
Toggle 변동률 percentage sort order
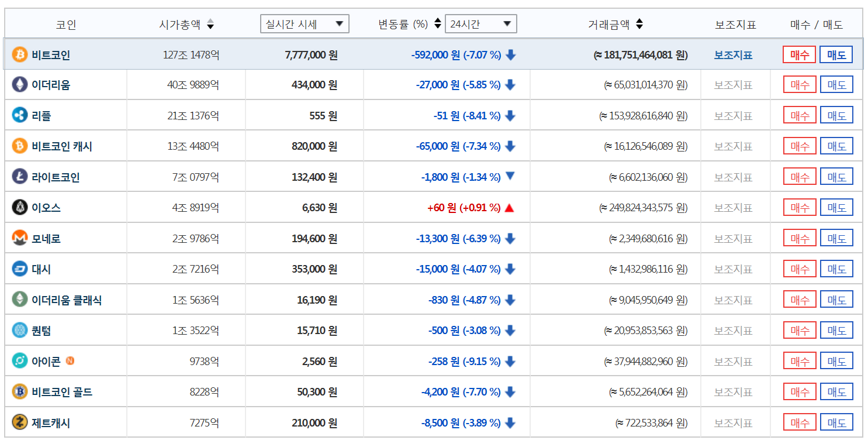[x=436, y=24]
